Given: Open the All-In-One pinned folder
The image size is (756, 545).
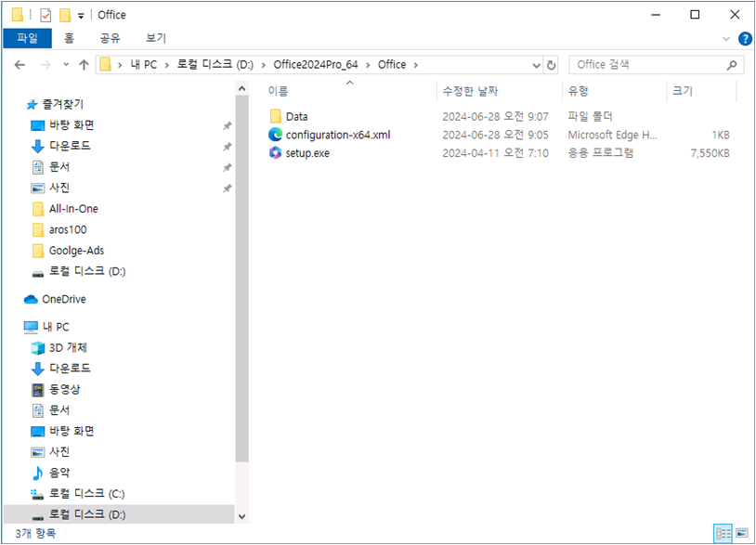Looking at the screenshot, I should (65, 209).
